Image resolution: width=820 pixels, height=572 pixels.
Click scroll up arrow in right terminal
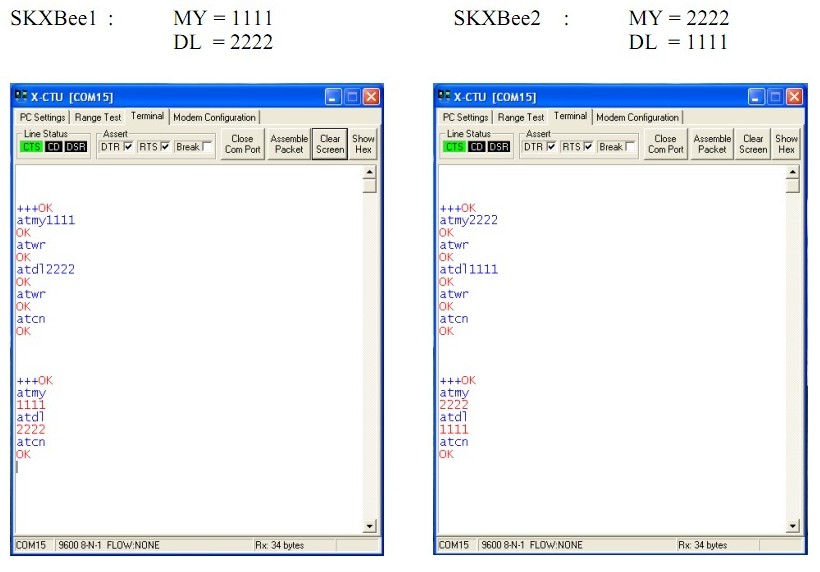pyautogui.click(x=793, y=172)
